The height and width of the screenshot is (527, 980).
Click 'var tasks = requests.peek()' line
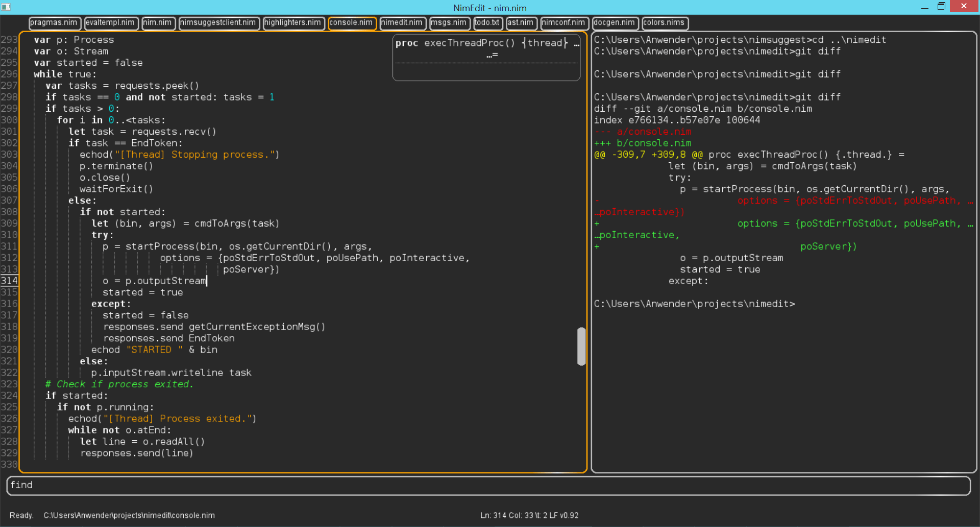122,86
